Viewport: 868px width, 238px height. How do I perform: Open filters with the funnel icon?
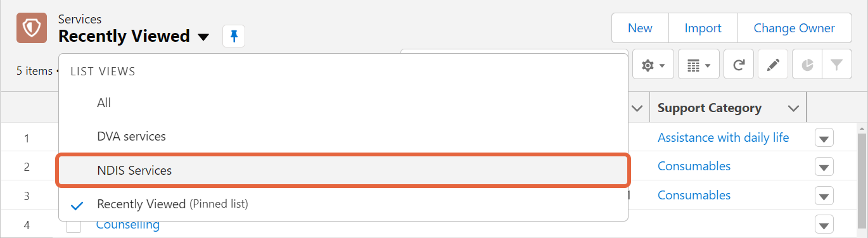pyautogui.click(x=837, y=65)
